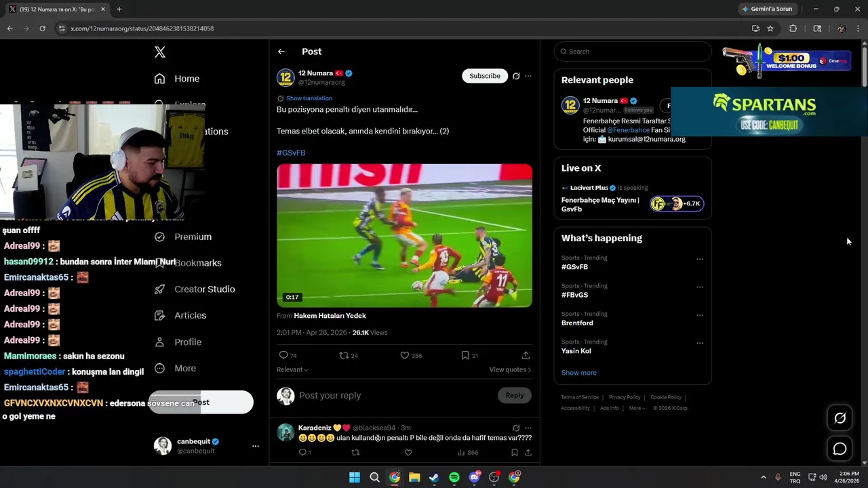Click the address bar URL

[x=142, y=28]
